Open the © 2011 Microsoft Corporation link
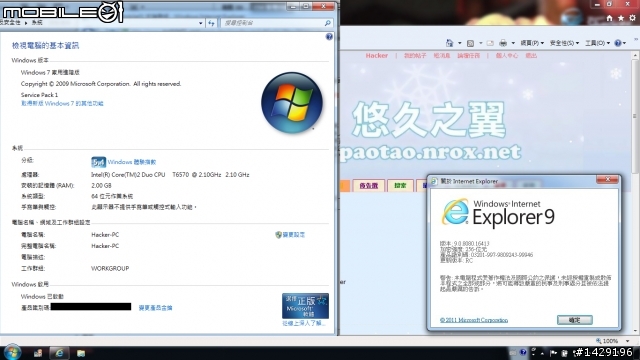This screenshot has width=640, height=360. [474, 320]
